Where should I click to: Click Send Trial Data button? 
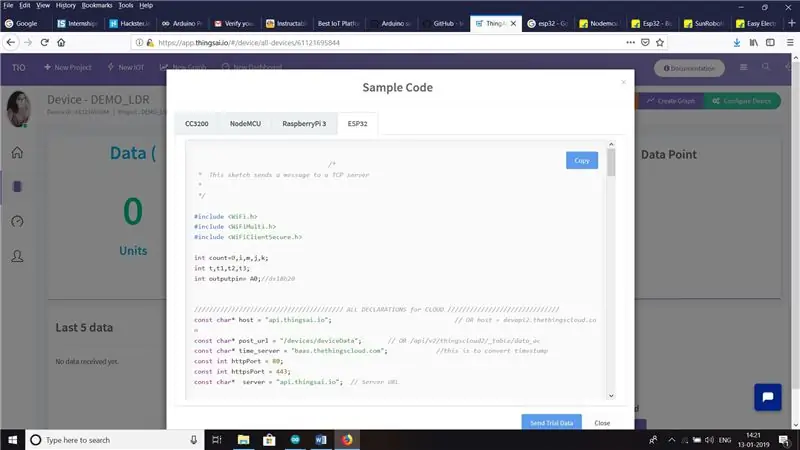[x=551, y=422]
